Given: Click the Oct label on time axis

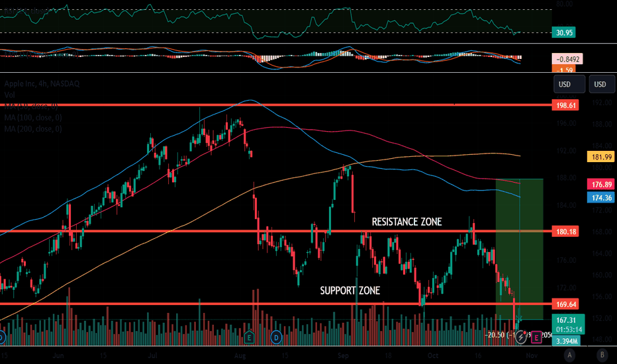Looking at the screenshot, I should pyautogui.click(x=433, y=355).
